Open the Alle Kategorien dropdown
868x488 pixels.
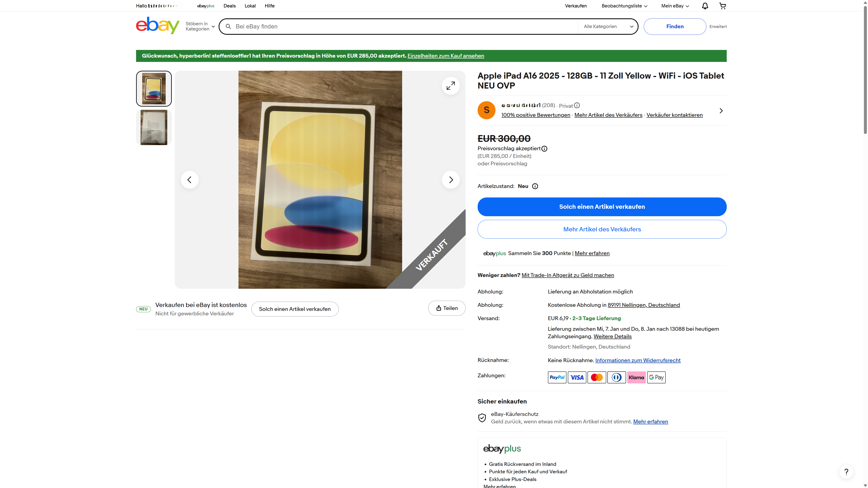(x=608, y=27)
